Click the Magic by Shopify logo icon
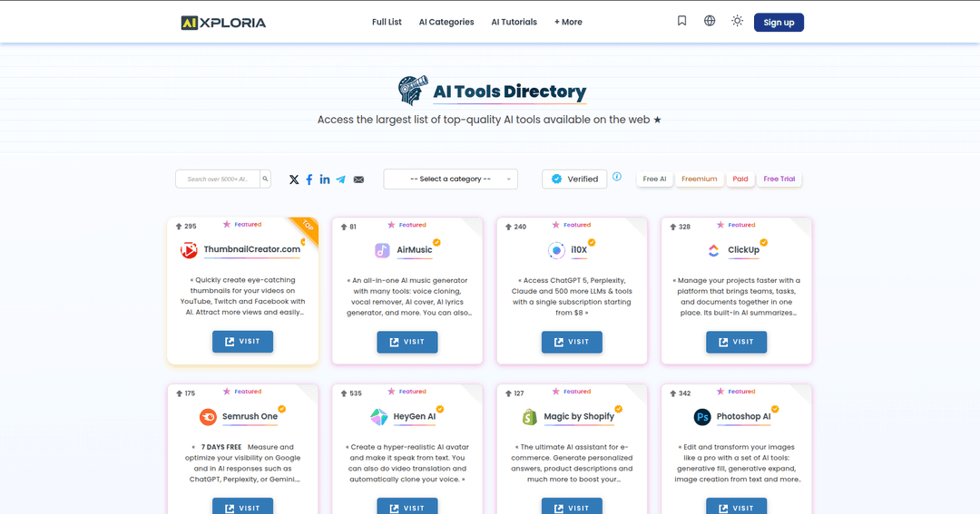Image resolution: width=980 pixels, height=514 pixels. point(529,417)
